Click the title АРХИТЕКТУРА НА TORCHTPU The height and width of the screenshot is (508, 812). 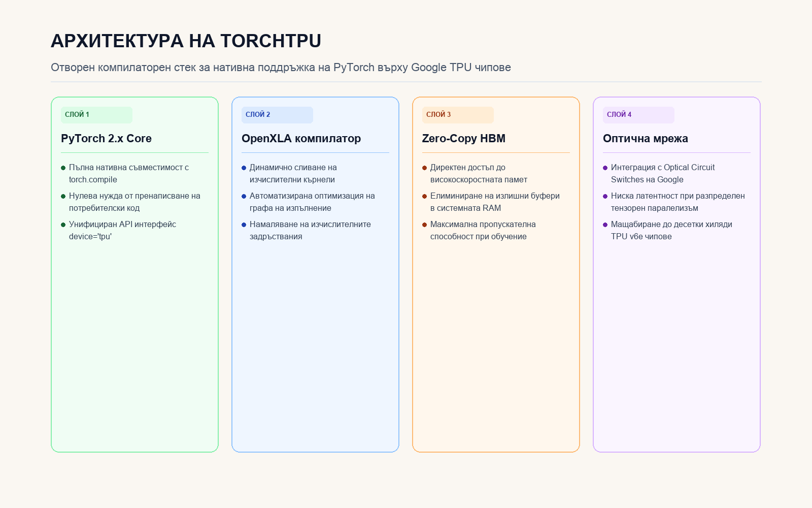(x=186, y=41)
